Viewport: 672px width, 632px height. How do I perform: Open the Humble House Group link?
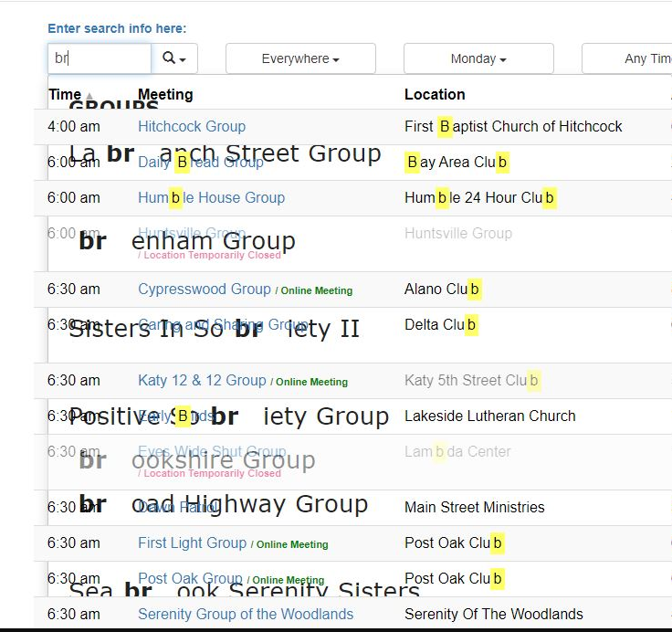pos(211,197)
